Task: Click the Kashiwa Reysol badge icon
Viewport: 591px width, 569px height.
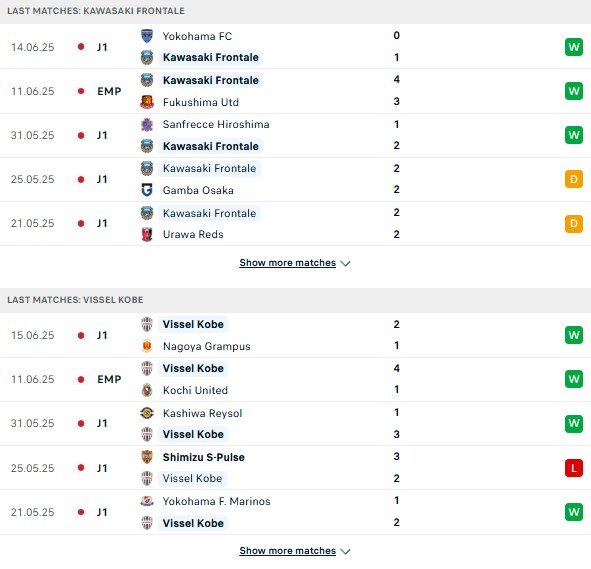Action: tap(147, 413)
